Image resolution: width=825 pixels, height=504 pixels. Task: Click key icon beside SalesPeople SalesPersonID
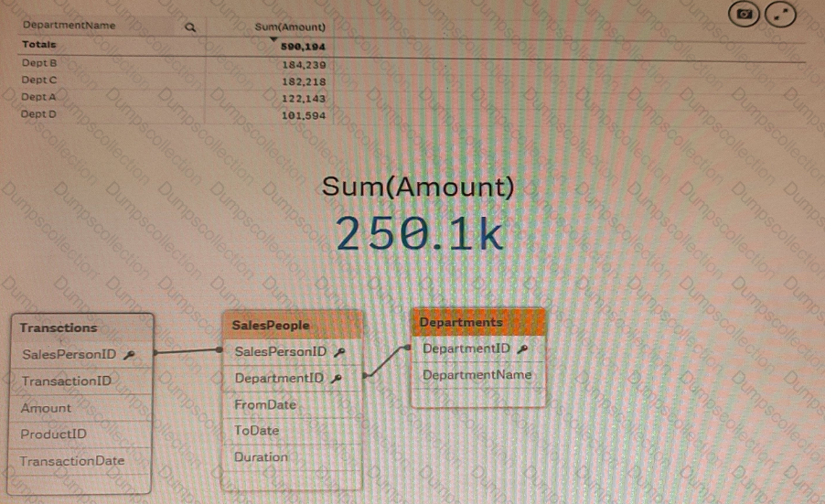coord(339,352)
